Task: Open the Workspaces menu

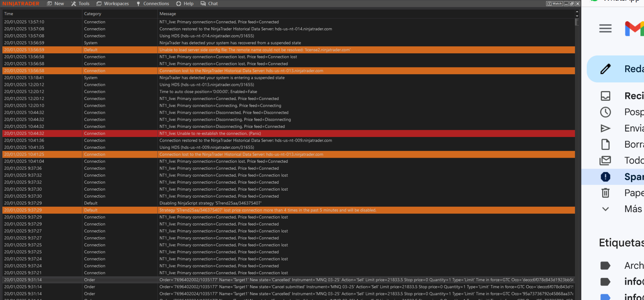Action: coord(113,4)
